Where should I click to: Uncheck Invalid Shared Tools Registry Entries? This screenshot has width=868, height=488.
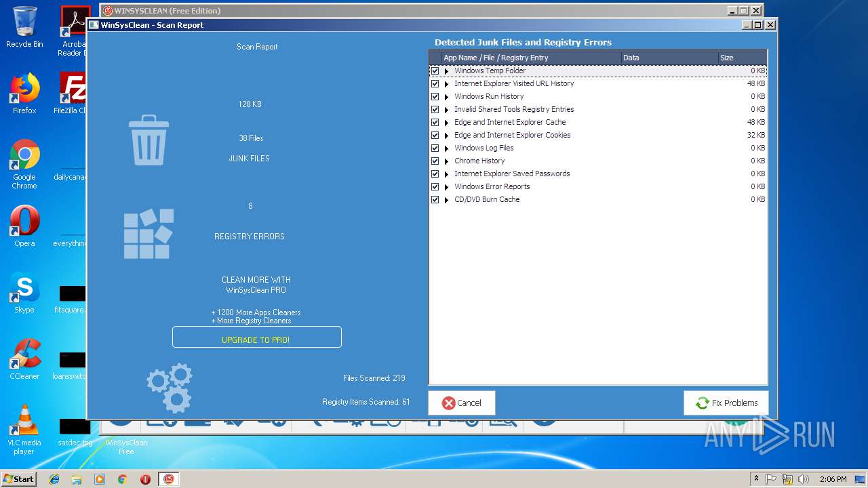coord(435,109)
